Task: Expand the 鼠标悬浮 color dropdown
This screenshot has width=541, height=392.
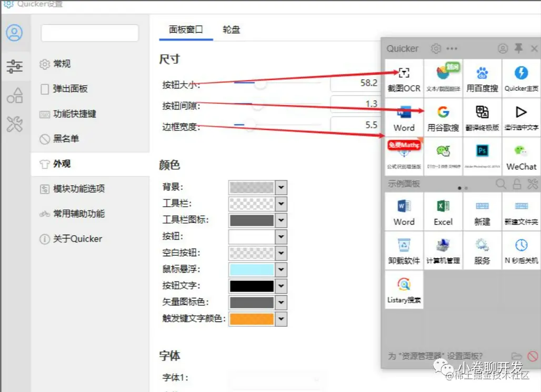Action: tap(281, 269)
